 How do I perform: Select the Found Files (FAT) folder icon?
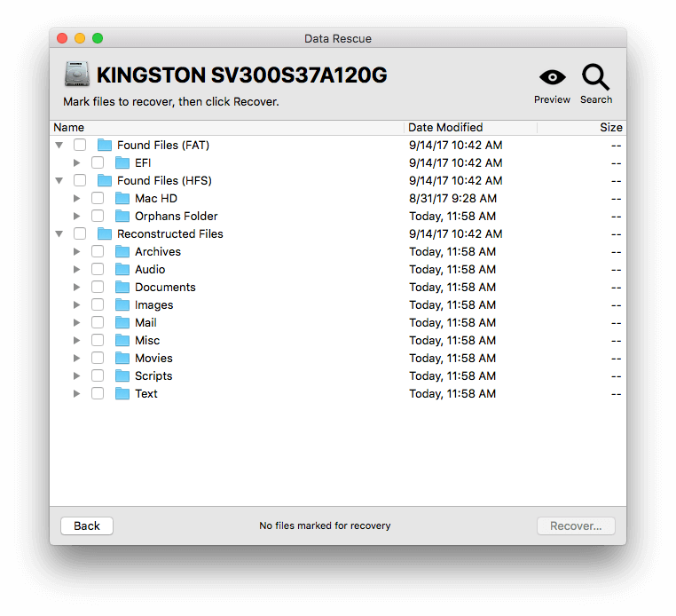click(105, 145)
